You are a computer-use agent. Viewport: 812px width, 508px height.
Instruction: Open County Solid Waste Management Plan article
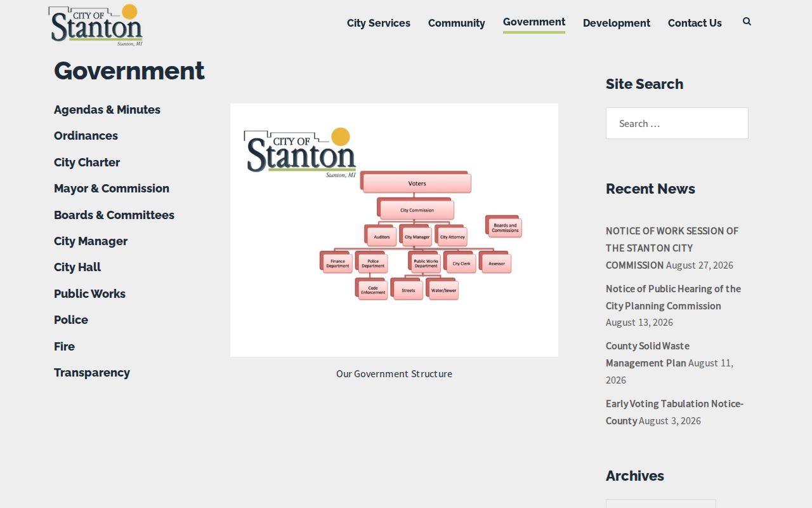(647, 354)
